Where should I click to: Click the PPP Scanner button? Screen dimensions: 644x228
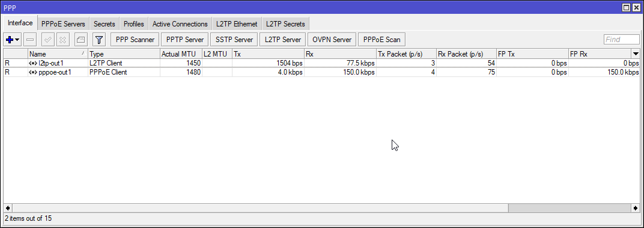[x=135, y=40]
